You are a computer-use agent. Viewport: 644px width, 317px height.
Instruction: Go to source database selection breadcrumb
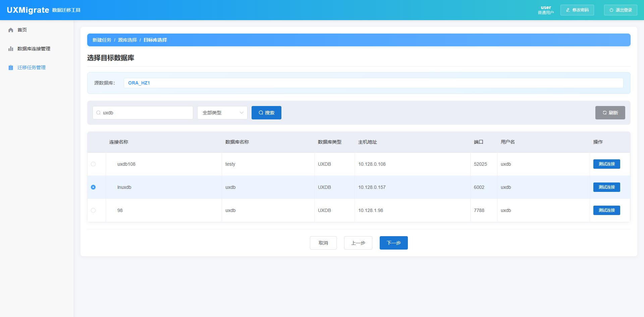click(x=127, y=40)
